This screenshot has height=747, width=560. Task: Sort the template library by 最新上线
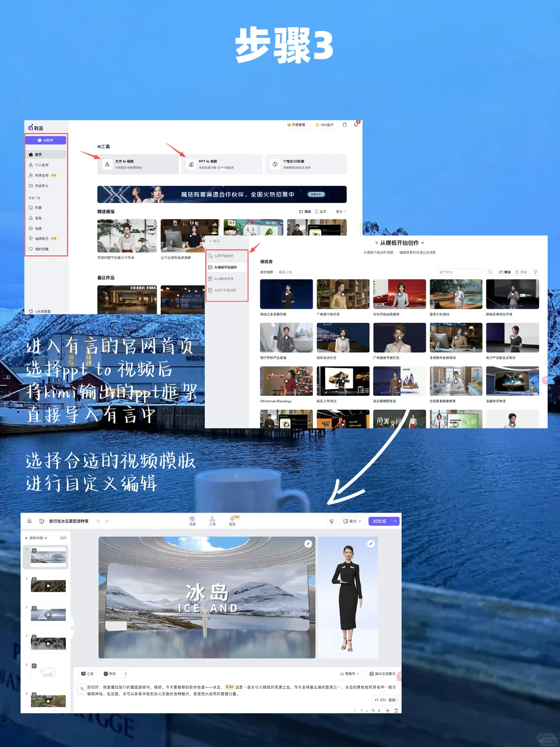[285, 272]
